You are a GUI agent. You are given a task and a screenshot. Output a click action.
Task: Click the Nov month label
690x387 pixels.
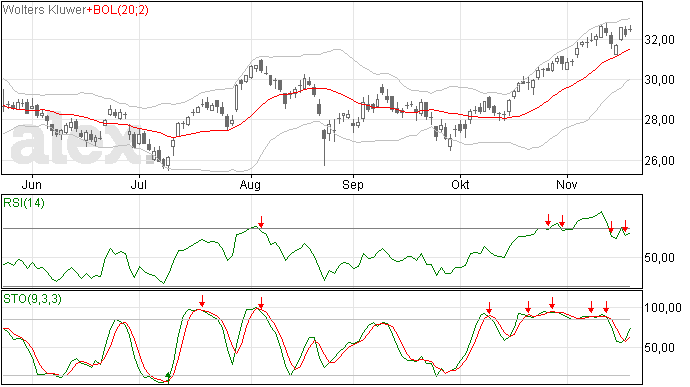[567, 184]
